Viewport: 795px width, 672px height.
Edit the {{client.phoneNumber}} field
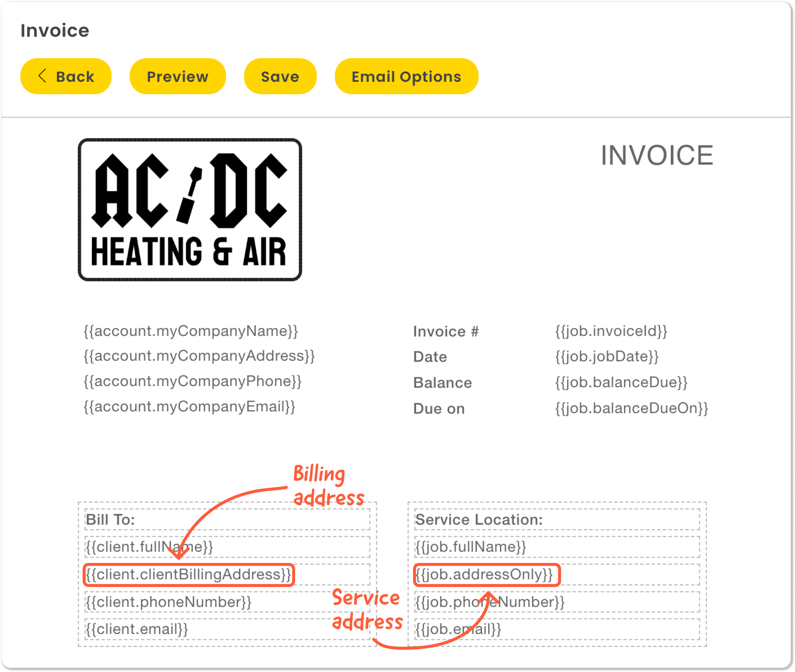[x=227, y=602]
